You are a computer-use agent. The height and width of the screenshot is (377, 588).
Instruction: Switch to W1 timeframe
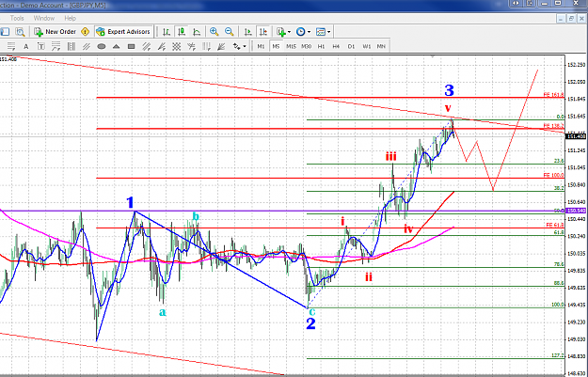point(366,46)
